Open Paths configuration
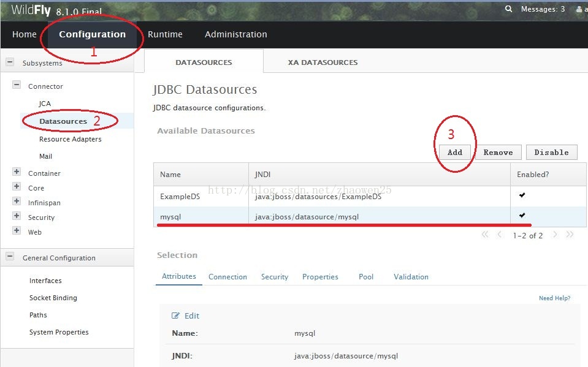 (38, 315)
